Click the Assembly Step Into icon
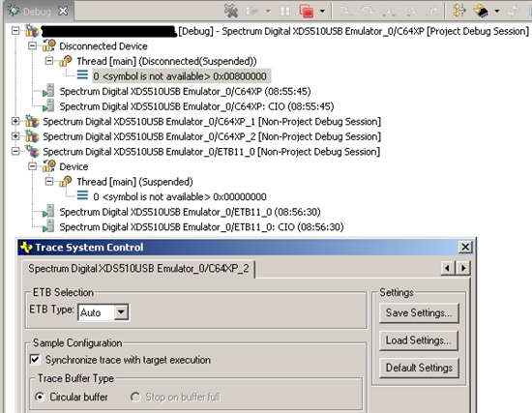The image size is (532, 413). (x=388, y=12)
